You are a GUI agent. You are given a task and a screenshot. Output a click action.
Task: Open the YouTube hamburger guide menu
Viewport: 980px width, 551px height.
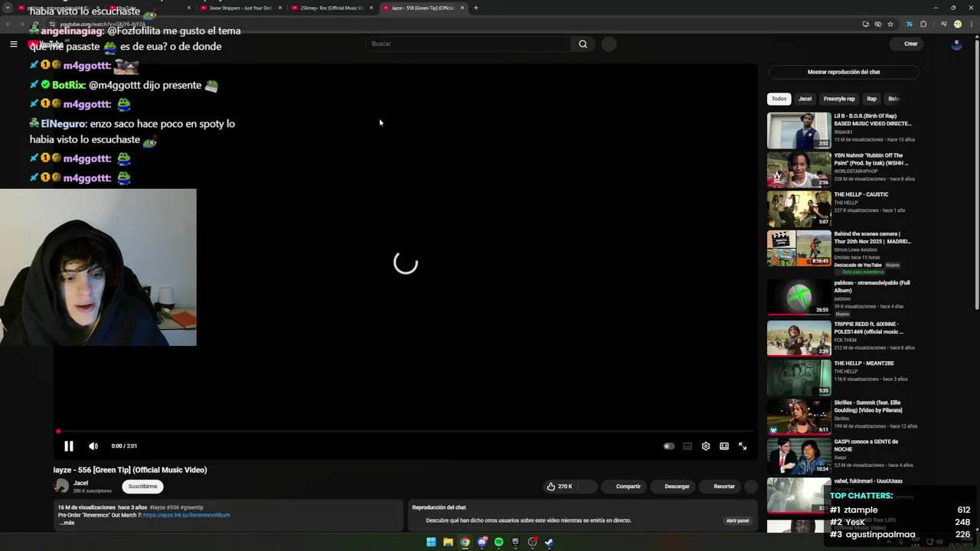[x=13, y=44]
